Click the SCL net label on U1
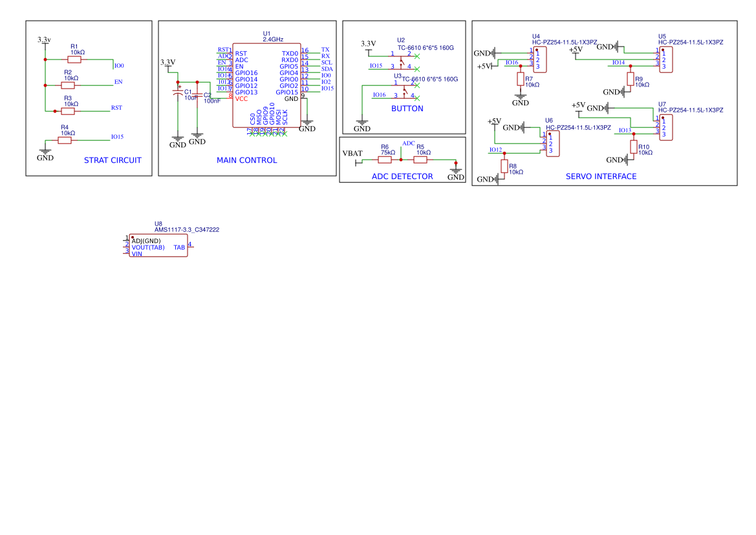The height and width of the screenshot is (535, 756). (327, 63)
